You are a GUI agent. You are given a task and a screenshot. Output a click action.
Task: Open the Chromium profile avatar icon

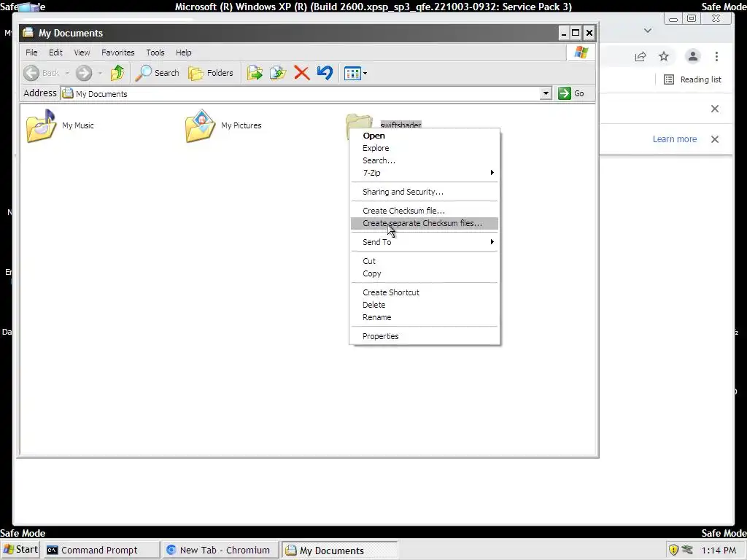tap(693, 57)
